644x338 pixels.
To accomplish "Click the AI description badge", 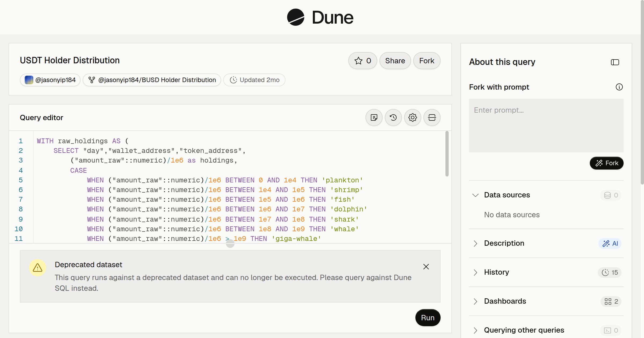I will tap(610, 244).
